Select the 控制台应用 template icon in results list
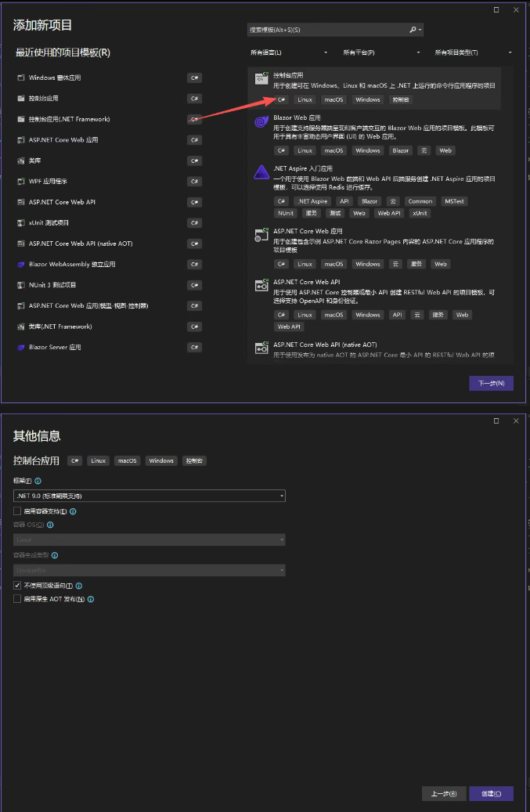This screenshot has height=812, width=530. point(261,78)
